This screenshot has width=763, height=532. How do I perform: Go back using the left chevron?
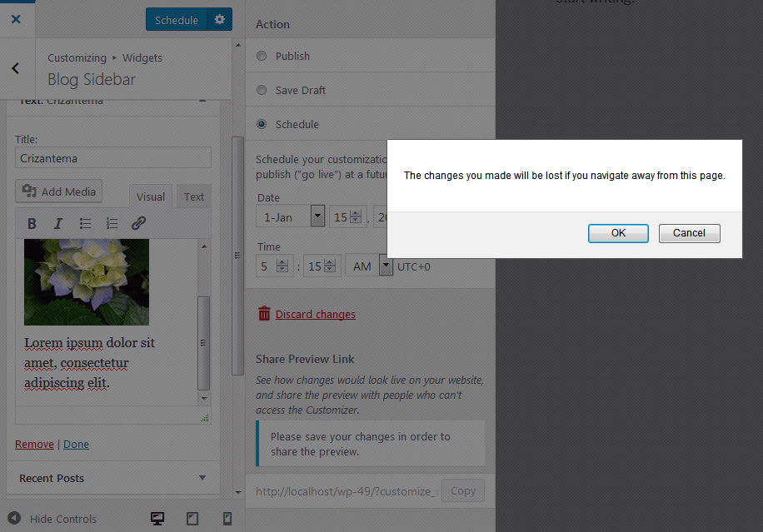tap(16, 68)
